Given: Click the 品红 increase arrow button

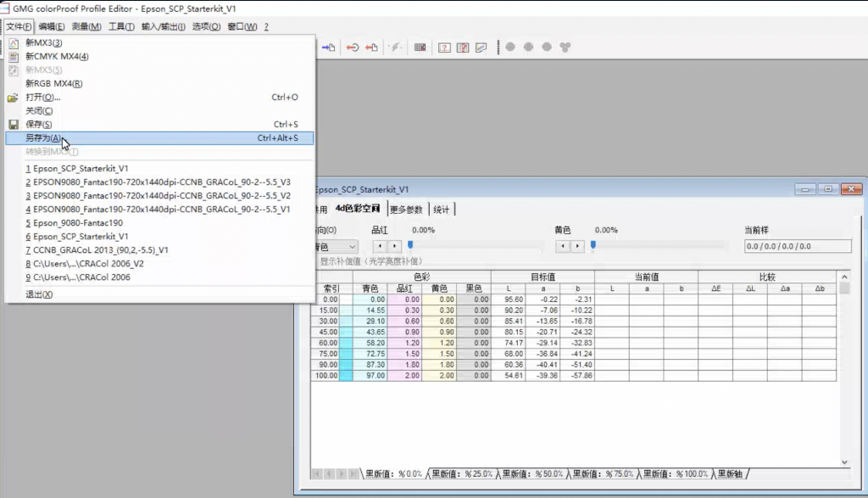Looking at the screenshot, I should 394,246.
